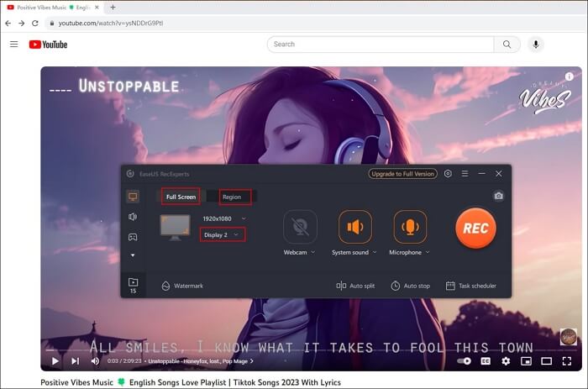Select game recording mode in sidebar
The image size is (588, 389).
coord(133,237)
